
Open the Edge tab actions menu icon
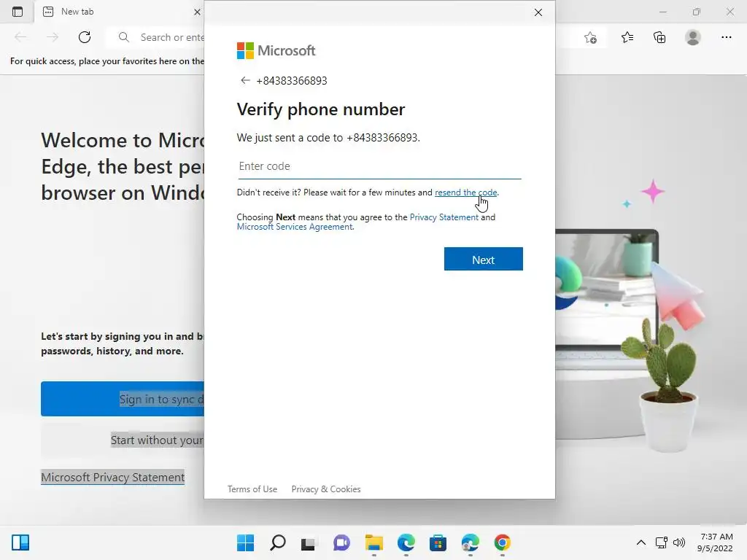(18, 12)
